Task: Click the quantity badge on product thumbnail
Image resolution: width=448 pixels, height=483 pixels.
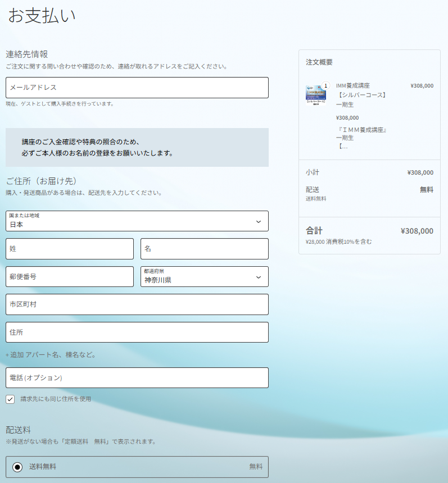Action: coord(325,86)
